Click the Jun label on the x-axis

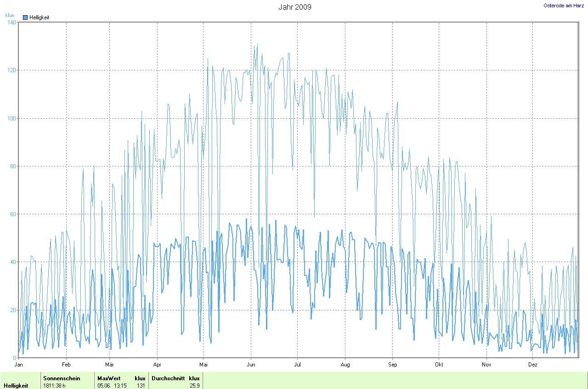pos(251,365)
